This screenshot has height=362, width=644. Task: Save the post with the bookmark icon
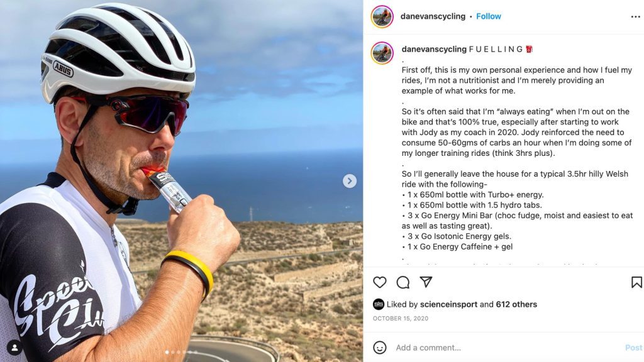[x=636, y=282]
